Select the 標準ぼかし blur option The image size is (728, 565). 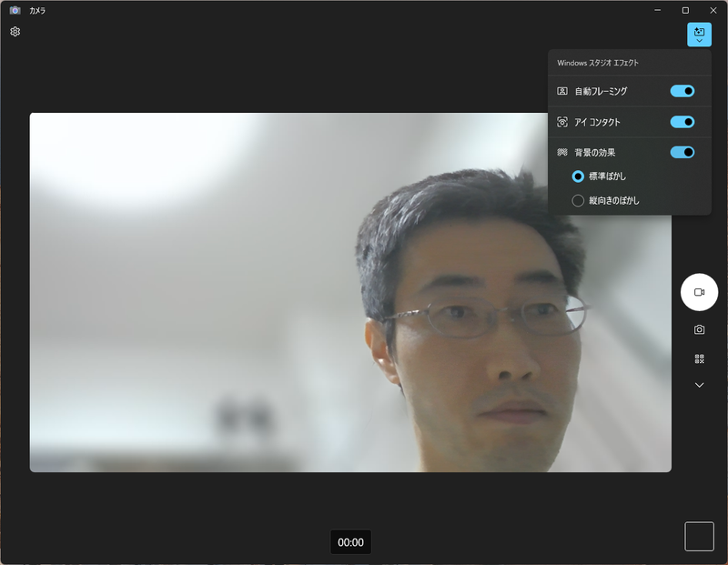pos(578,177)
